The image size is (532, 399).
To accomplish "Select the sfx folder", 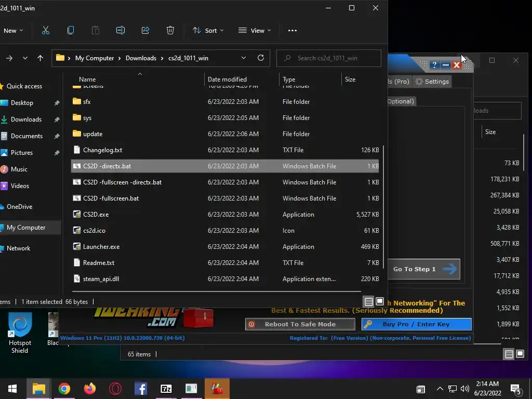I will click(224, 102).
